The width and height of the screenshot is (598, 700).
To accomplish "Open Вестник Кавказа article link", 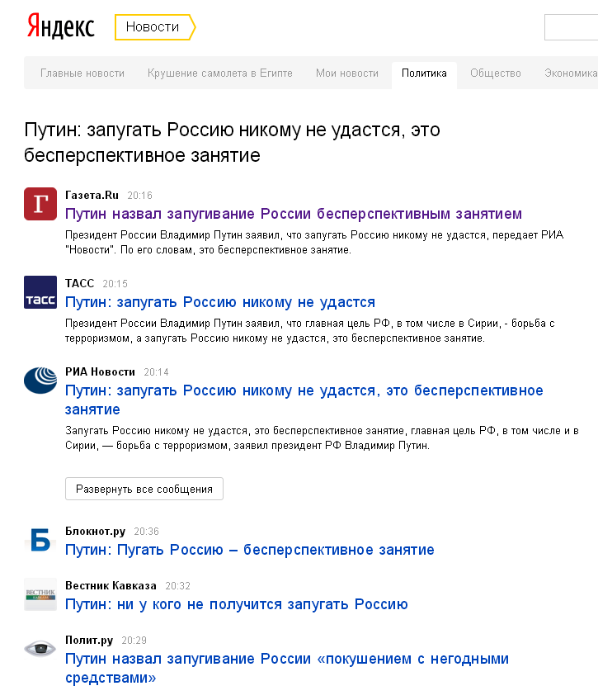I will tap(237, 604).
